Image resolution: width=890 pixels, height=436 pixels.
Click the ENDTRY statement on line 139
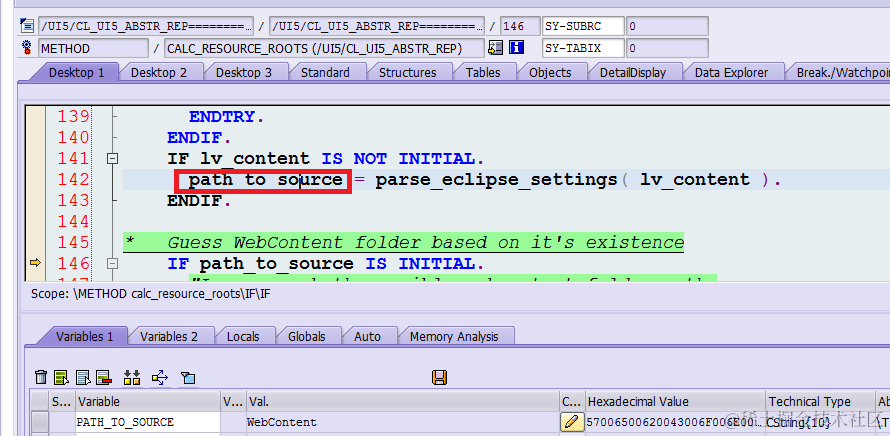coord(226,116)
